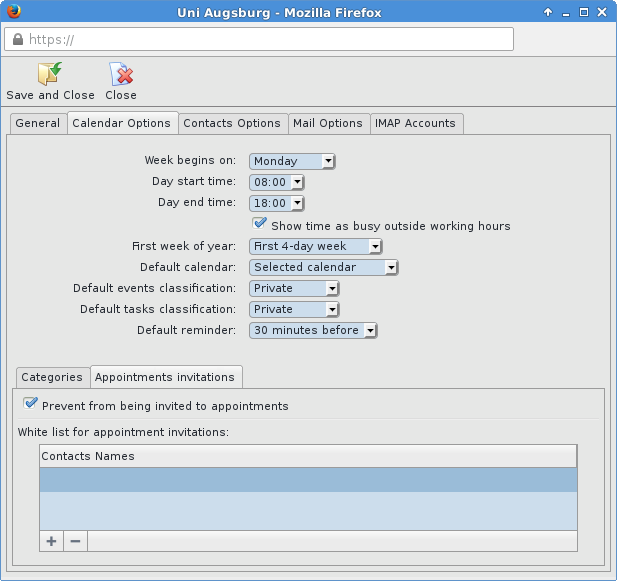Open the IMAP Accounts tab
The height and width of the screenshot is (581, 617).
coord(415,123)
